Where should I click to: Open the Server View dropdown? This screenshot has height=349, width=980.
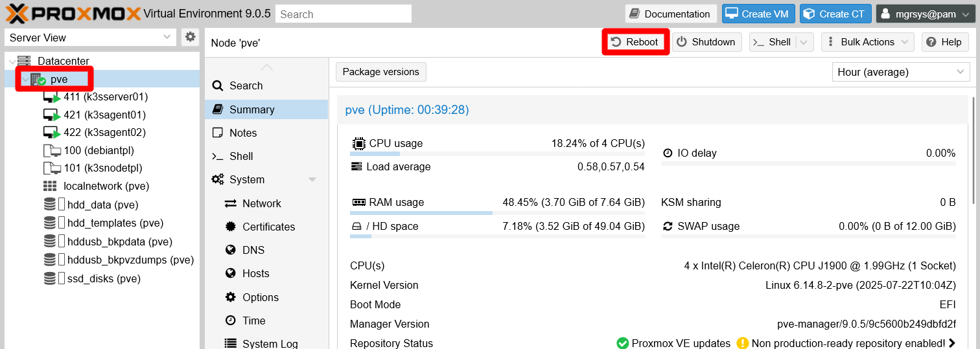pyautogui.click(x=91, y=38)
